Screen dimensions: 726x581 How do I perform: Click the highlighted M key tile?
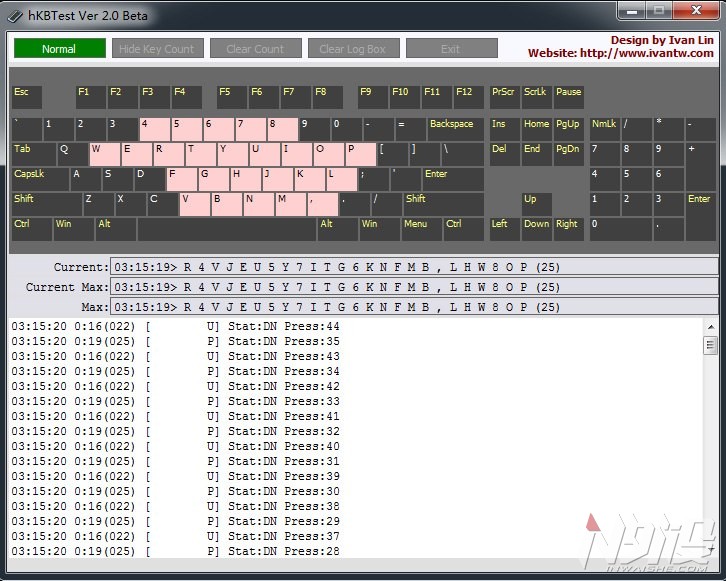290,204
